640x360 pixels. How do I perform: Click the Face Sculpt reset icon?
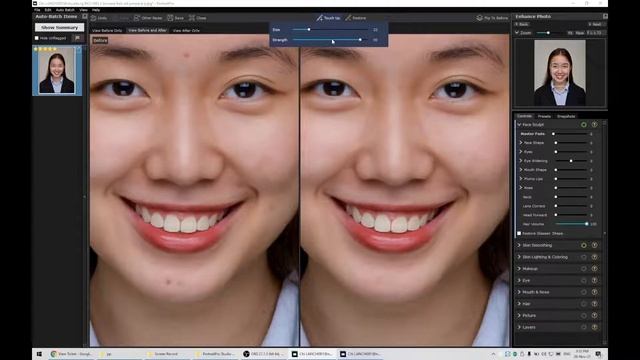coord(594,124)
